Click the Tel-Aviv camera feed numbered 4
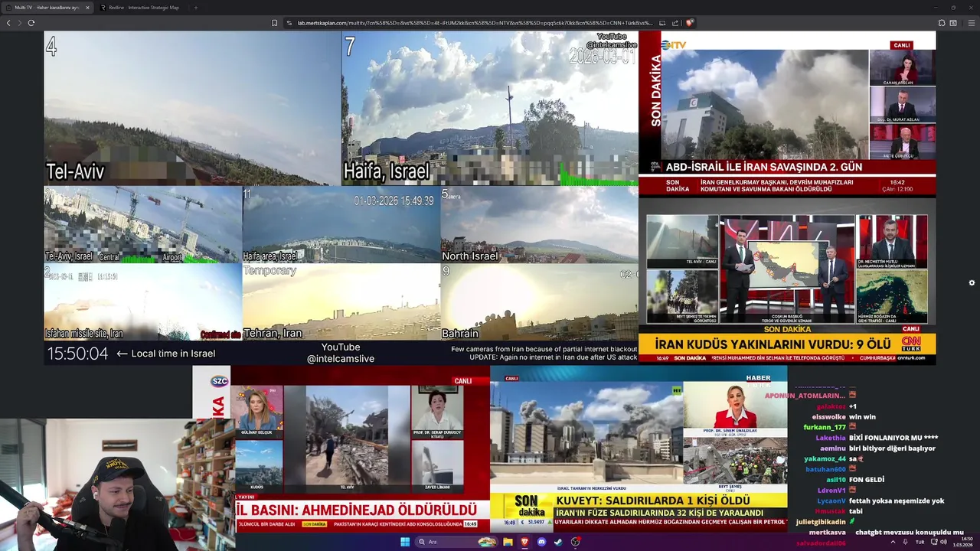The width and height of the screenshot is (980, 551). [x=192, y=108]
